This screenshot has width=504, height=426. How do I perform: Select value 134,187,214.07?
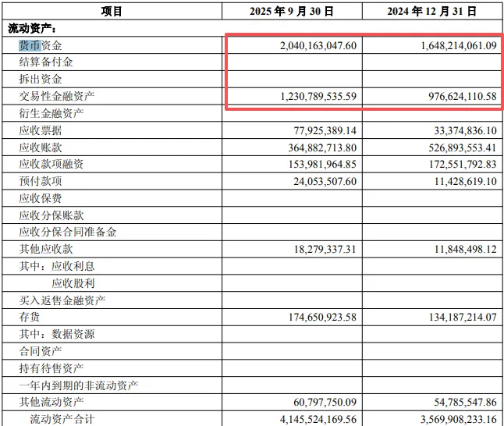463,318
